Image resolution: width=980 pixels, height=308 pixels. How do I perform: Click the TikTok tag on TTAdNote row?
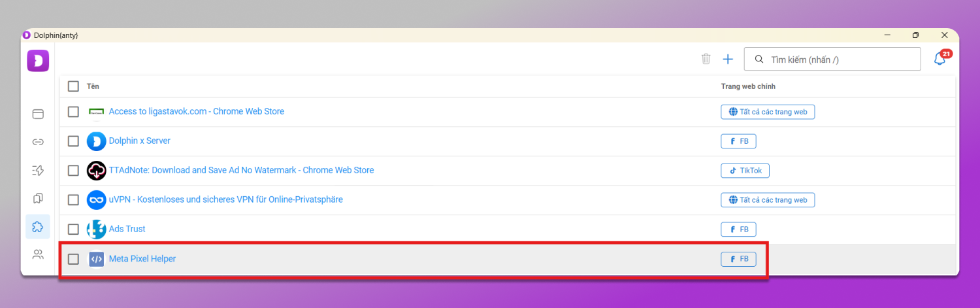coord(745,171)
